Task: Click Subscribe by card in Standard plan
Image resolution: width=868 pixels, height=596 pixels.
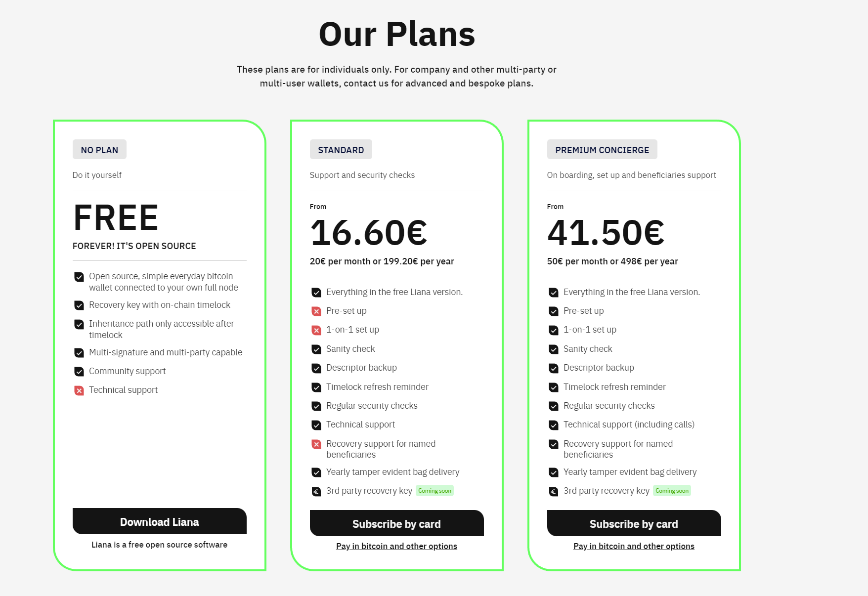Action: click(396, 523)
